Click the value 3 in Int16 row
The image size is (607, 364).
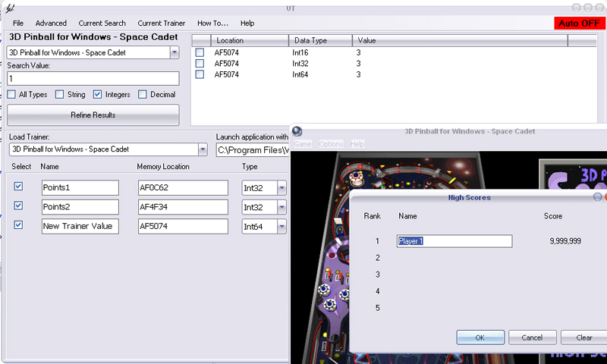pyautogui.click(x=358, y=52)
